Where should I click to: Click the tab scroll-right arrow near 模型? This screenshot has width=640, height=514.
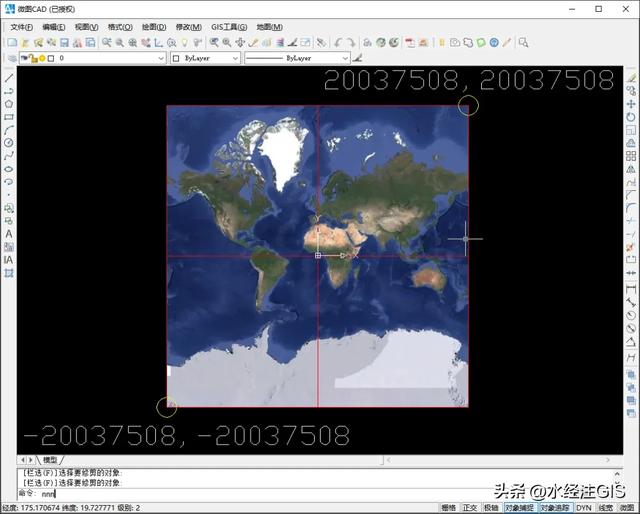pos(31,460)
